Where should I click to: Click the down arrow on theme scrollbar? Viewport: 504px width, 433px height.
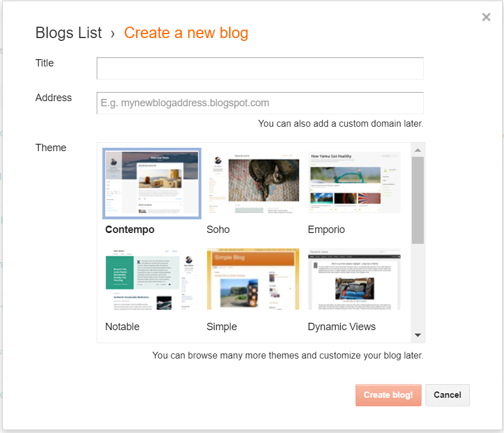click(x=418, y=335)
